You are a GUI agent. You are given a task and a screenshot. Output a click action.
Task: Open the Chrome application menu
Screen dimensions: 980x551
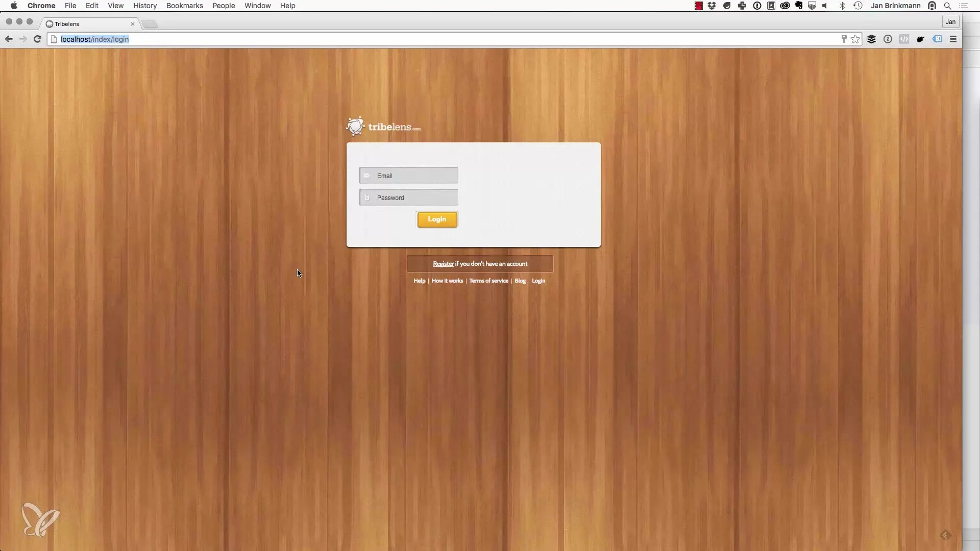(x=41, y=6)
